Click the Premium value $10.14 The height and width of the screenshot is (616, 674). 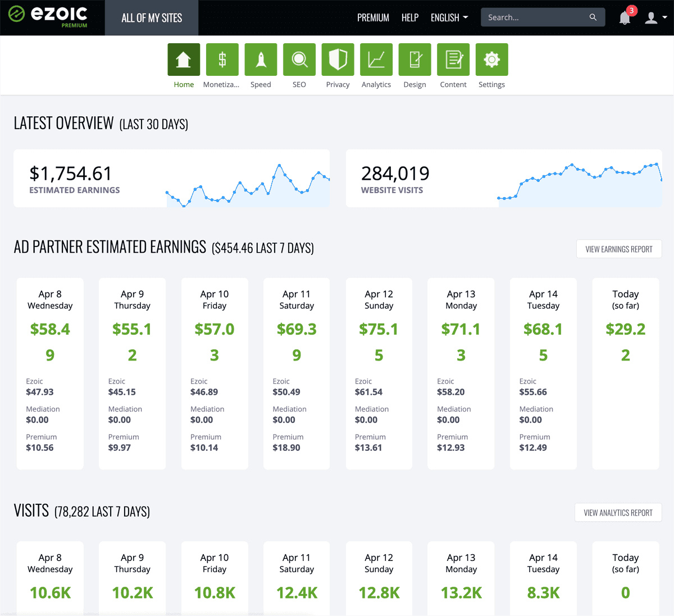tap(204, 448)
